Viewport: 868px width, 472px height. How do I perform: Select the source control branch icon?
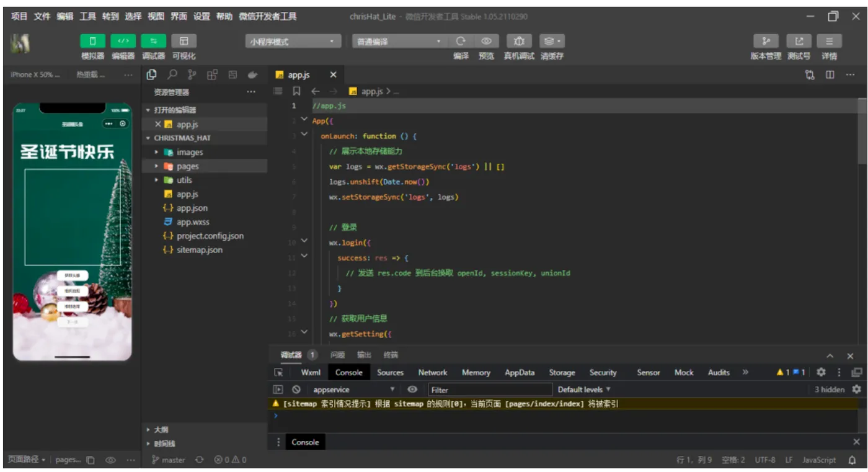coord(192,74)
